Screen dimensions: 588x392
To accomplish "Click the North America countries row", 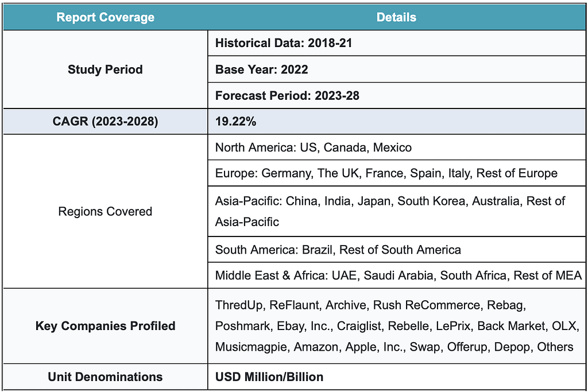I will tap(313, 148).
